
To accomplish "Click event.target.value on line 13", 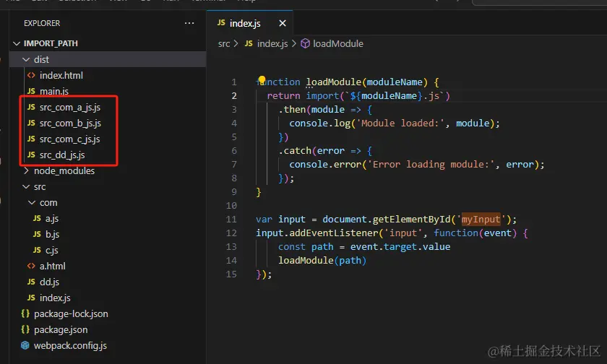I will (x=400, y=247).
